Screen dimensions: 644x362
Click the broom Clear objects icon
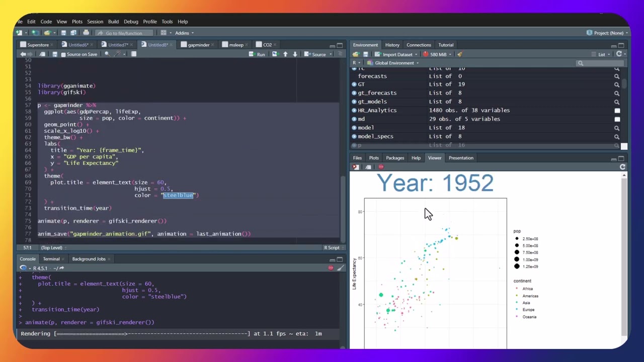click(x=460, y=54)
